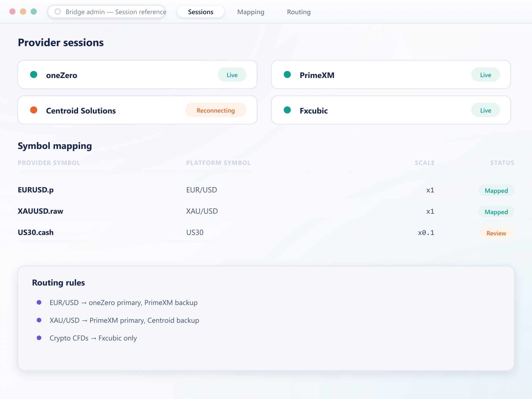Screen dimensions: 532x399
Task: Click the Review status badge for US30.cash
Action: [x=496, y=233]
